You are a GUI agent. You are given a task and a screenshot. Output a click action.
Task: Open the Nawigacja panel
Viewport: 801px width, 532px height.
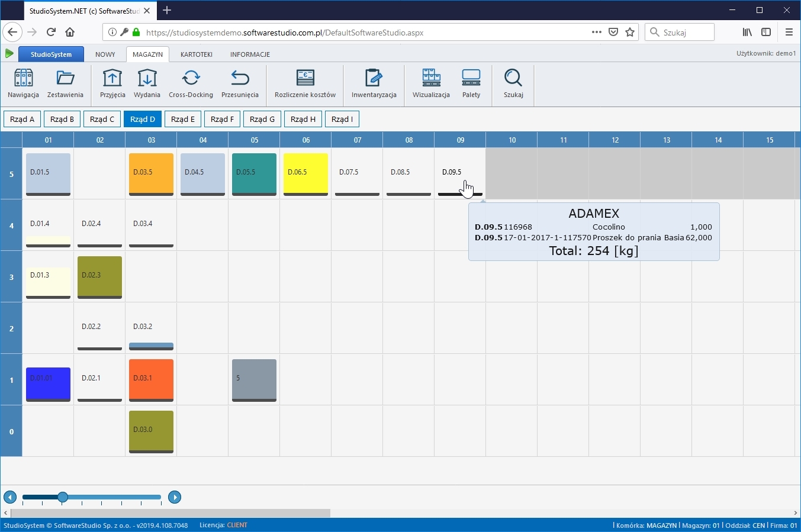point(23,84)
